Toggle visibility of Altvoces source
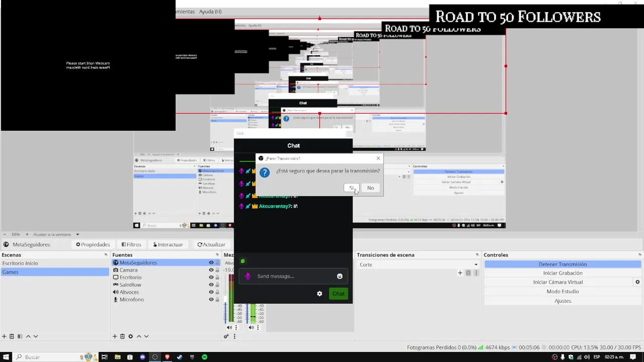This screenshot has width=644, height=362. click(211, 292)
